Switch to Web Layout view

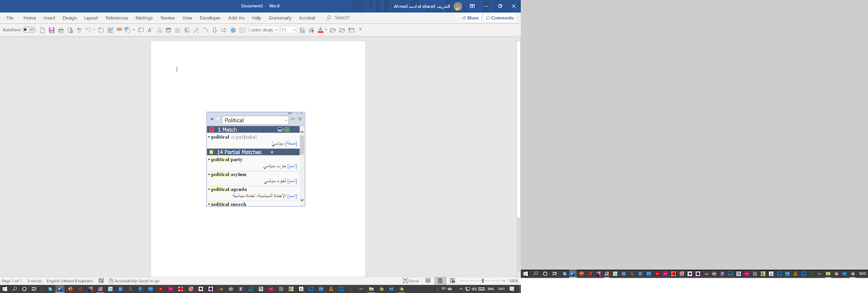452,281
